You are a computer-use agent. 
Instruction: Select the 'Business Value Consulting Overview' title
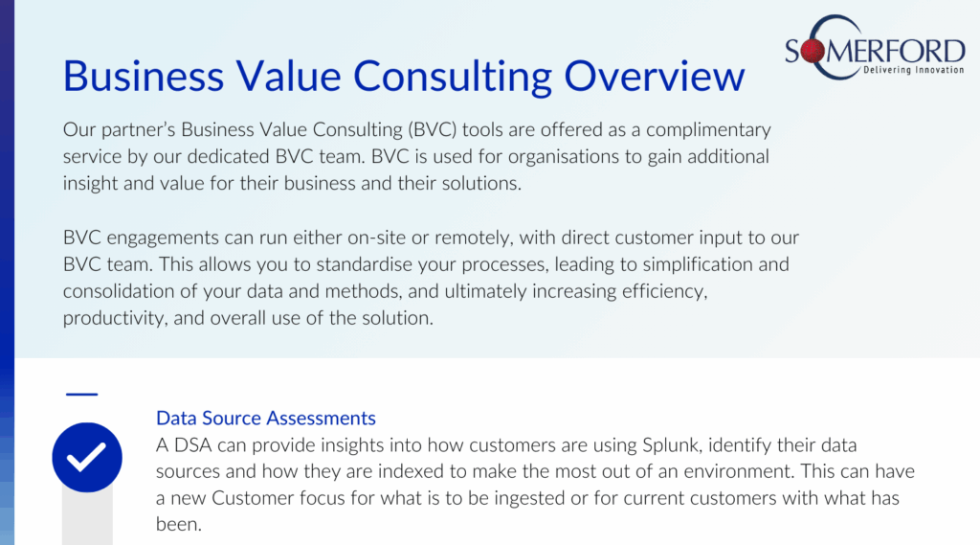point(404,77)
